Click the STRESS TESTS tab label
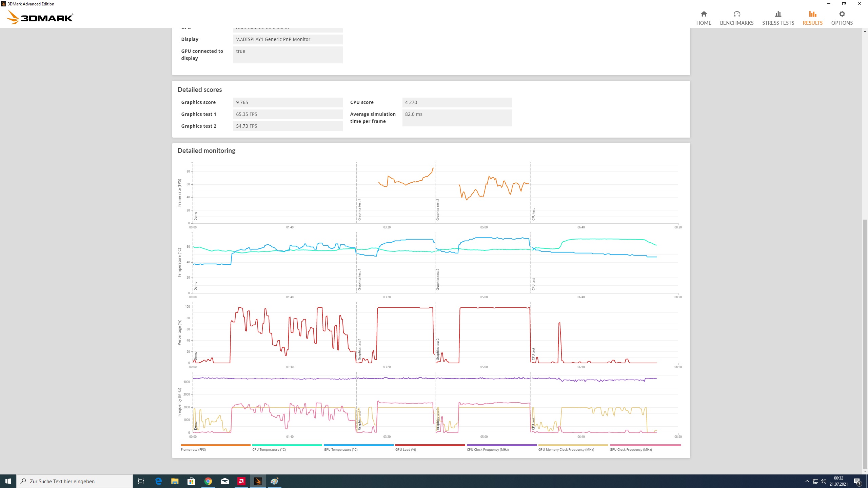The width and height of the screenshot is (868, 488). point(778,23)
